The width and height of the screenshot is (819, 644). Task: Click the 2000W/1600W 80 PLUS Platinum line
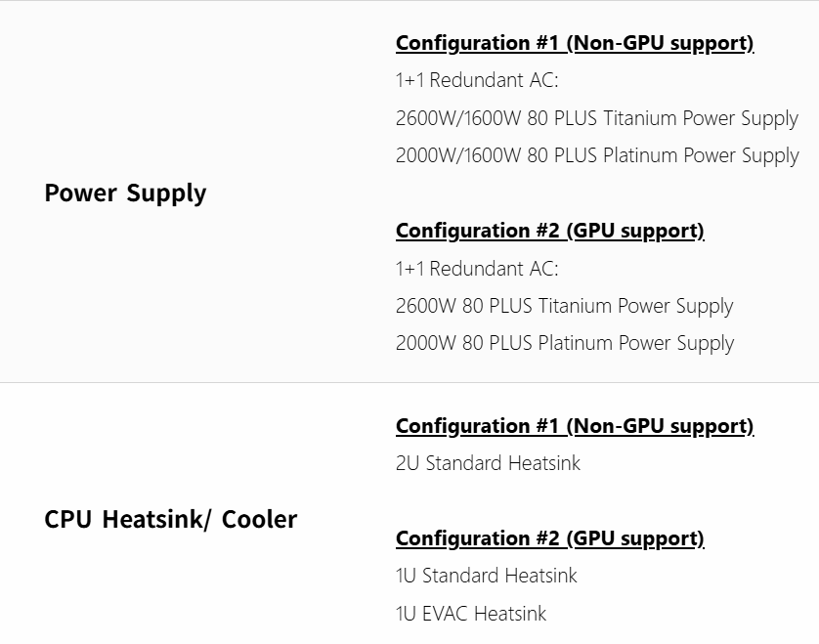pos(596,155)
